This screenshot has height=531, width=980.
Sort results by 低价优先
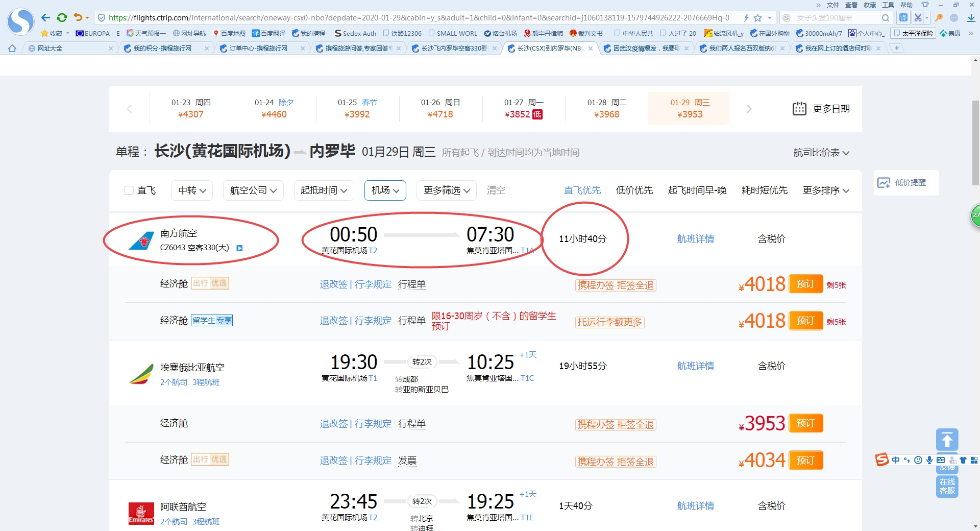pyautogui.click(x=634, y=190)
